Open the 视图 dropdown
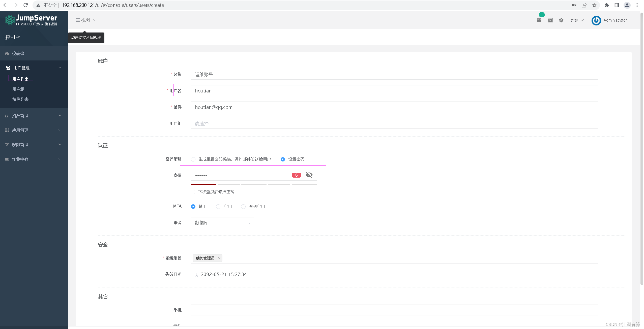The width and height of the screenshot is (644, 329). pyautogui.click(x=86, y=20)
